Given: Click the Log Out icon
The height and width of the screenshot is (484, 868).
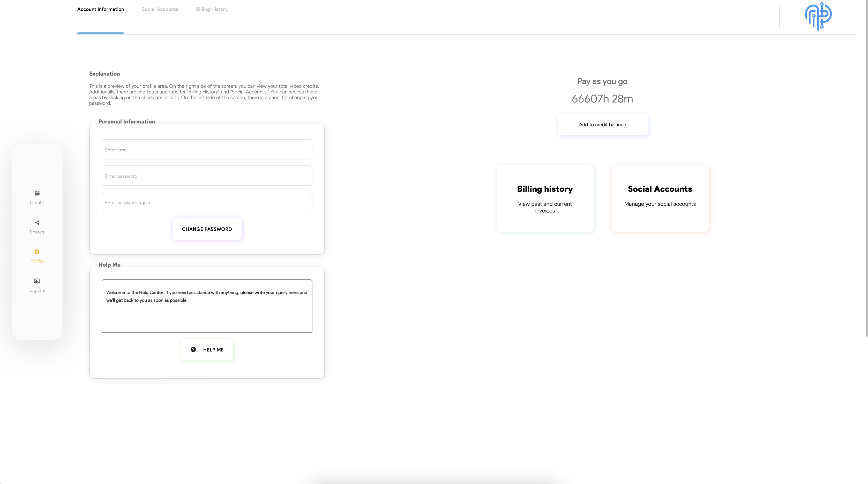Looking at the screenshot, I should (37, 281).
